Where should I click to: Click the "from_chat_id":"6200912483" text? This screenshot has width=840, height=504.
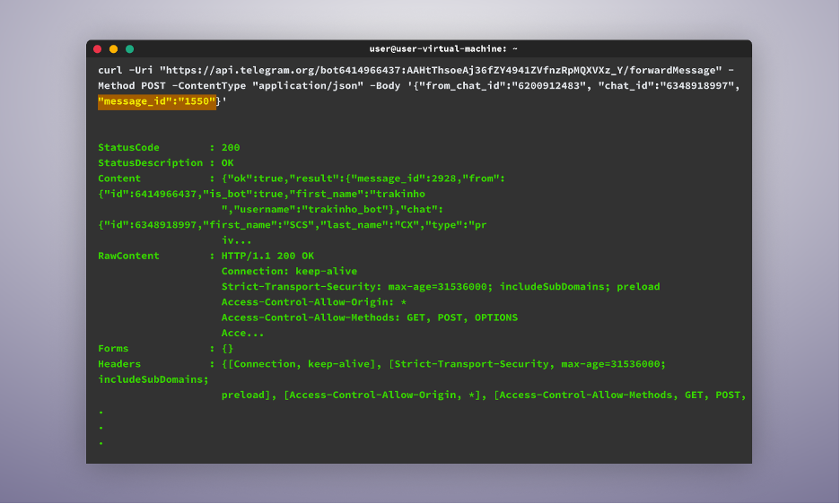[503, 86]
